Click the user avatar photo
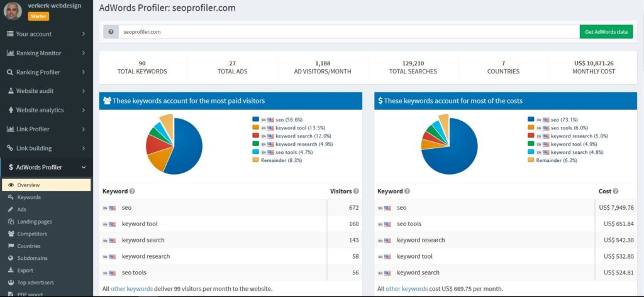This screenshot has width=644, height=297. pyautogui.click(x=13, y=11)
